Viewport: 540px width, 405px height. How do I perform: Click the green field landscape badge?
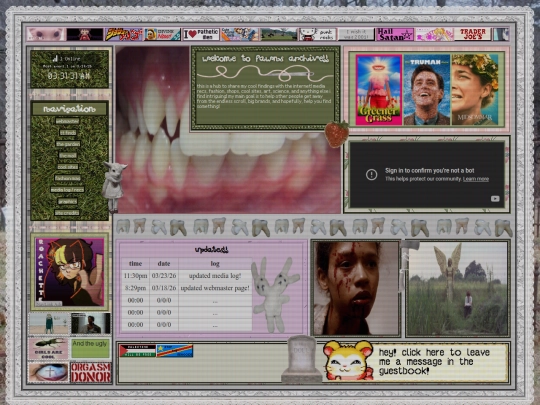[279, 34]
